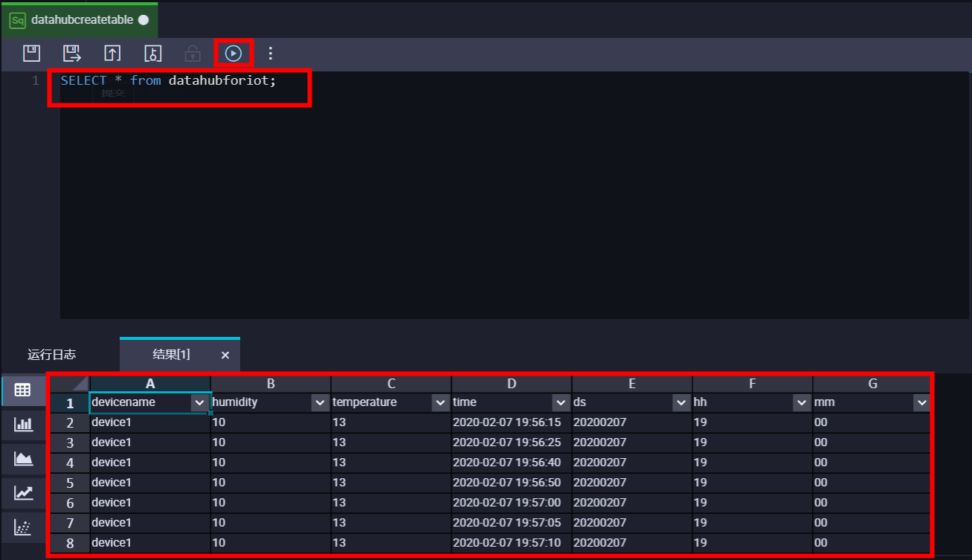Open the more options menu
Screen dimensions: 972x560
tap(271, 54)
